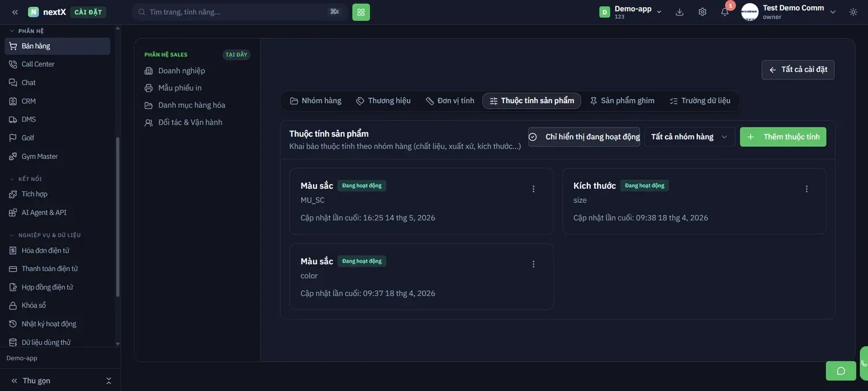Switch theme with the sun icon

point(853,12)
